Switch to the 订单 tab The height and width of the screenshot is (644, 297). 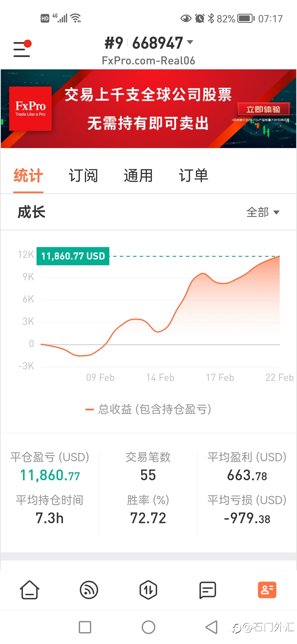pyautogui.click(x=194, y=175)
